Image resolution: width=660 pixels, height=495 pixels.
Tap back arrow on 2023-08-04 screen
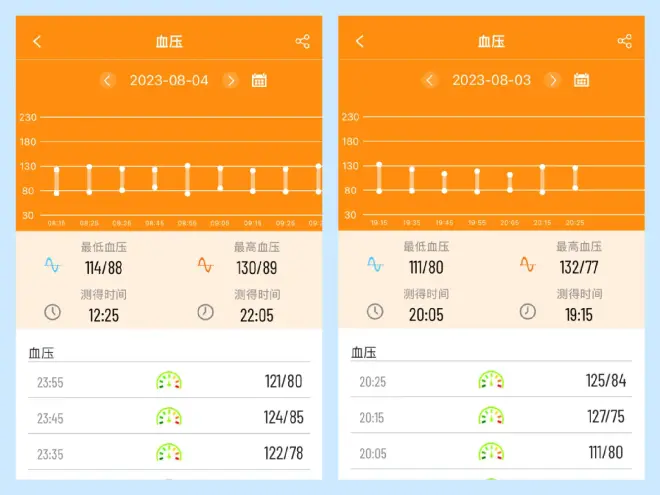pos(37,41)
